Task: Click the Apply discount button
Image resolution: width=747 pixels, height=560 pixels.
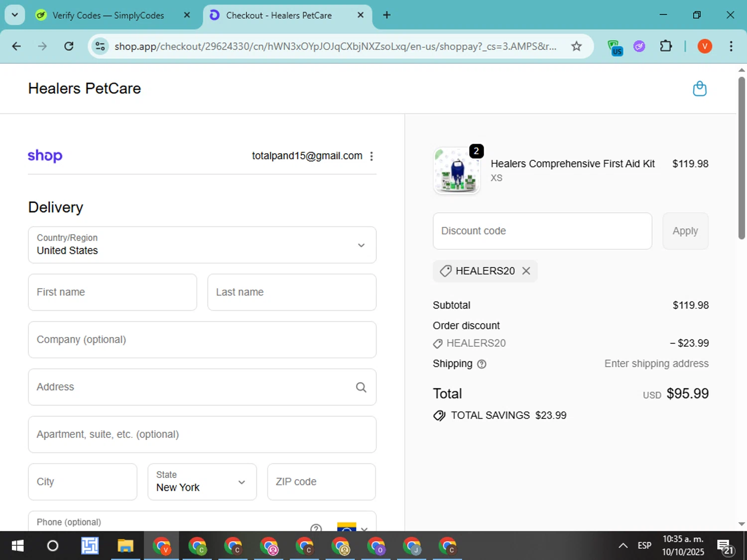Action: (x=685, y=231)
